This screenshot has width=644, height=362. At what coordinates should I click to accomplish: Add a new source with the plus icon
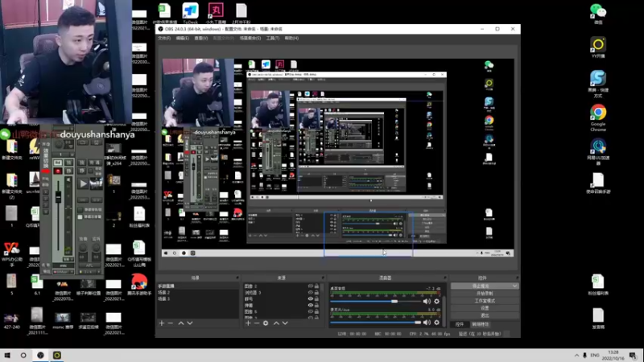tap(248, 323)
